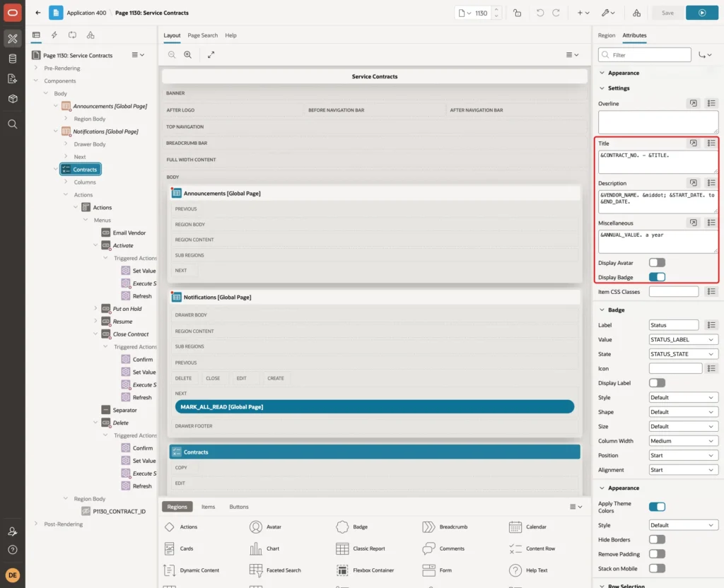
Task: Open the Utilities wrench dropdown
Action: pyautogui.click(x=608, y=13)
